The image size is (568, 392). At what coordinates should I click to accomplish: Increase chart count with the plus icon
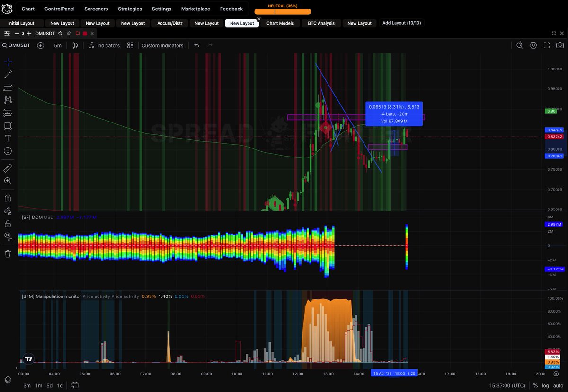29,34
